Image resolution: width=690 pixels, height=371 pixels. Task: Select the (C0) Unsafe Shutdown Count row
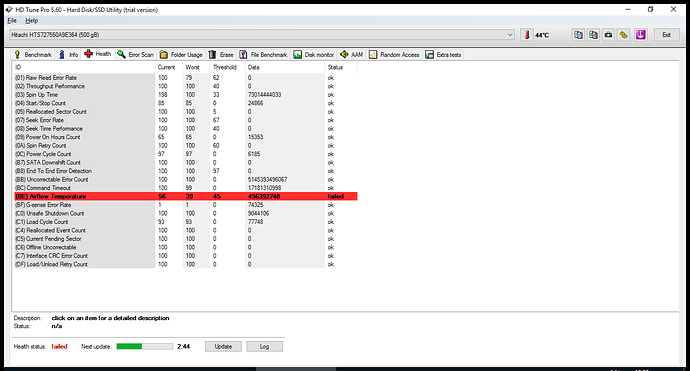185,213
